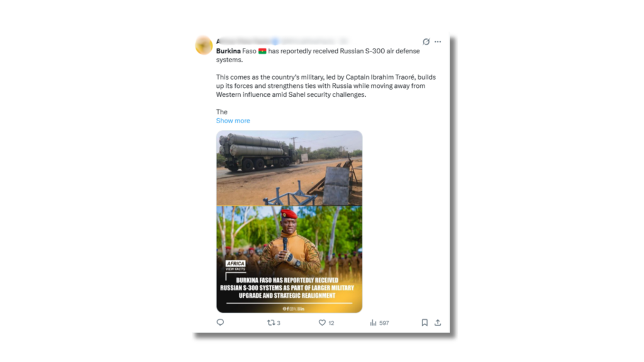View analytics via bar chart icon

pos(373,322)
